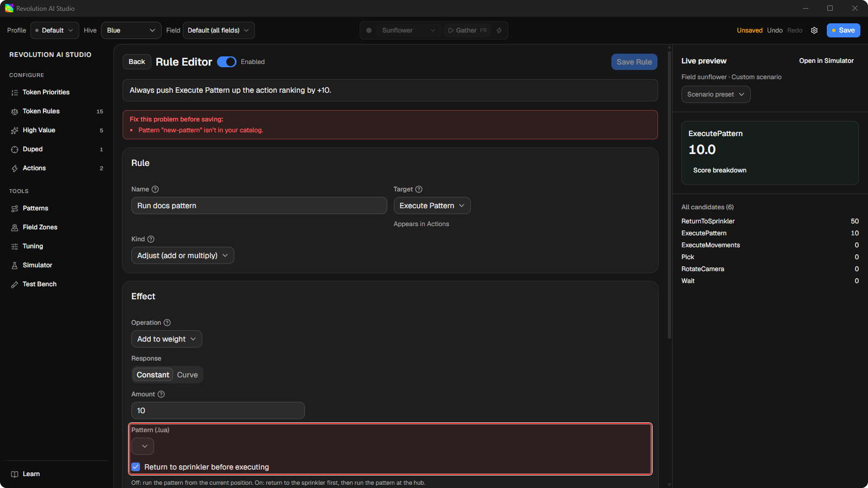The width and height of the screenshot is (868, 488).
Task: Click the rule editor vertical scrollbar
Action: click(669, 195)
